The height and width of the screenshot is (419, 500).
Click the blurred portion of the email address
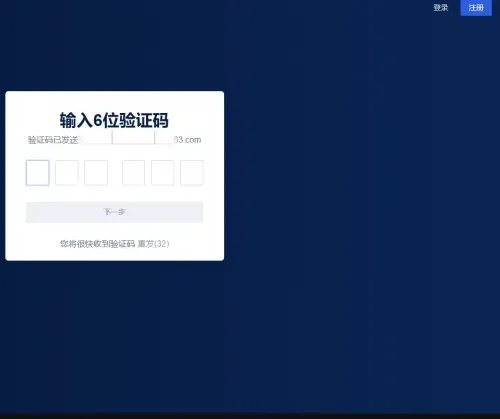coord(126,138)
